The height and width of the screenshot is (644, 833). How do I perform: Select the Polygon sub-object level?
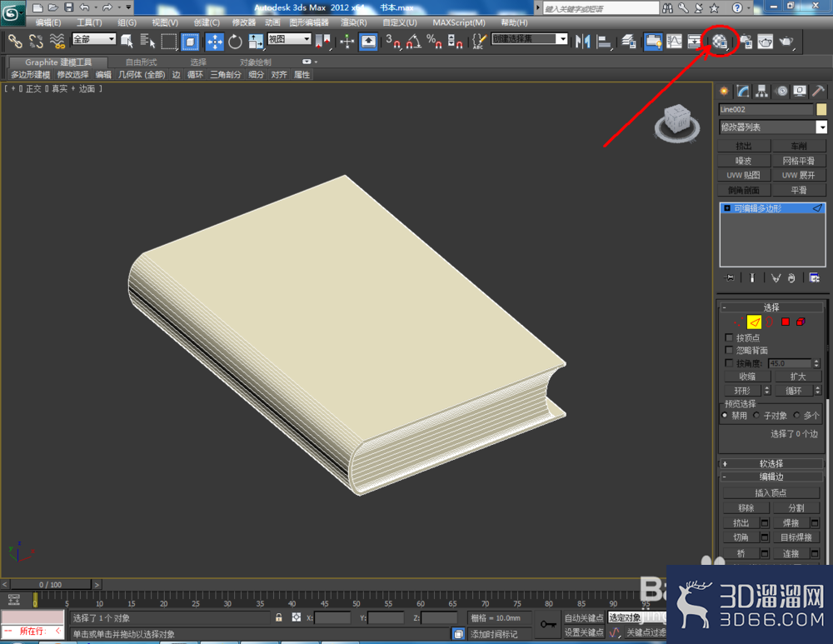click(786, 322)
